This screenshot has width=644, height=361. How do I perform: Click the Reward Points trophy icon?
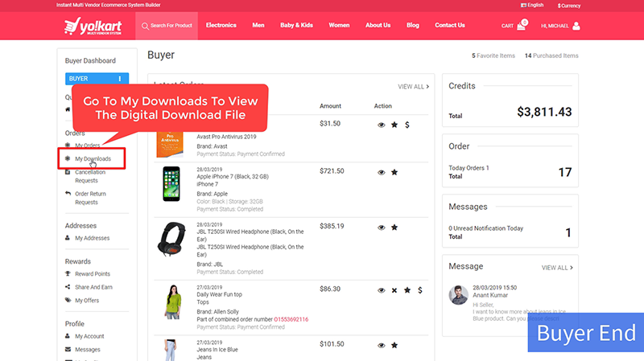pyautogui.click(x=68, y=273)
